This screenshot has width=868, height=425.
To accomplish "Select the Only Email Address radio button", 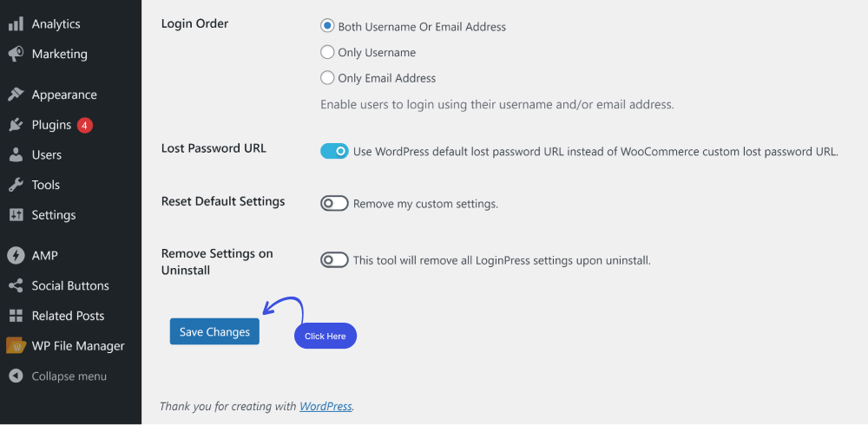I will 328,78.
